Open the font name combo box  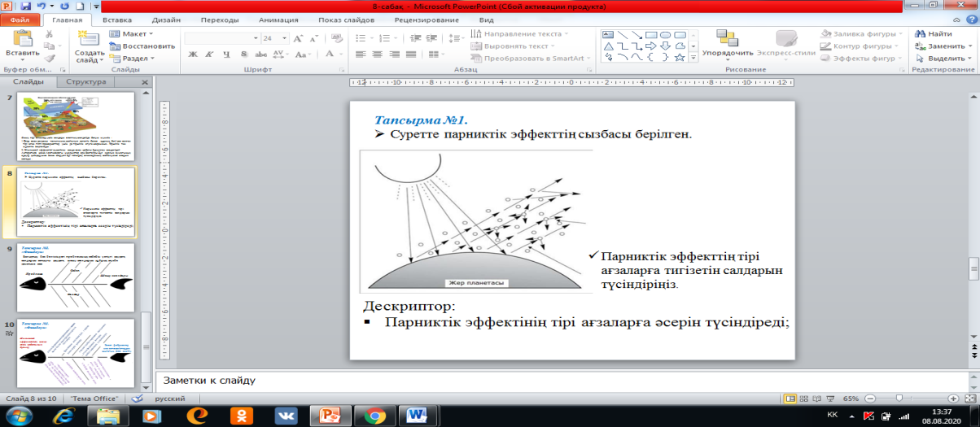(x=221, y=37)
